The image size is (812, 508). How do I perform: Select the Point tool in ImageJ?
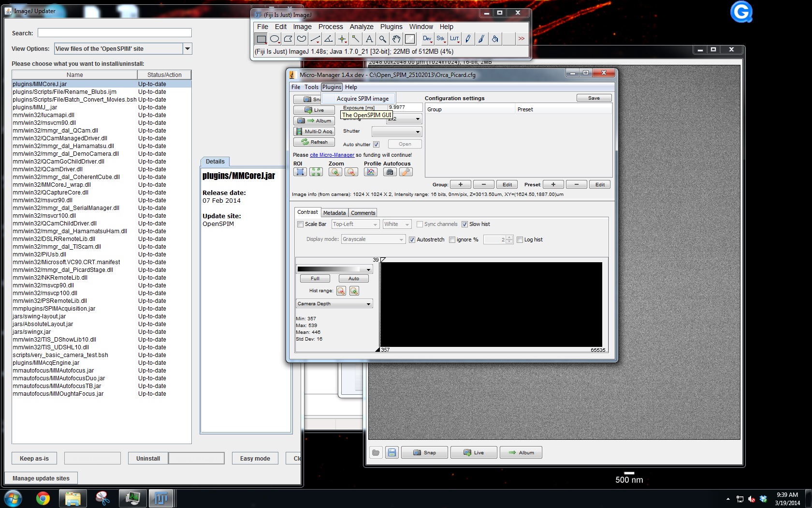(342, 39)
